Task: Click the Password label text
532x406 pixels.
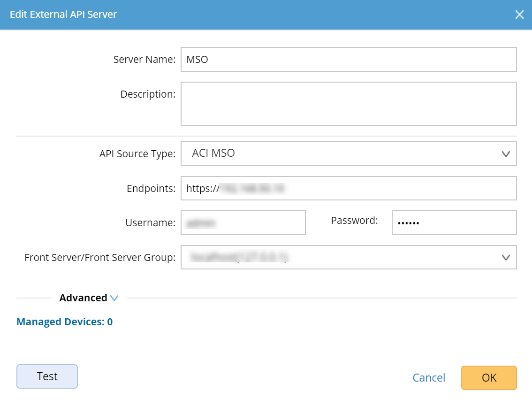Action: [x=354, y=220]
